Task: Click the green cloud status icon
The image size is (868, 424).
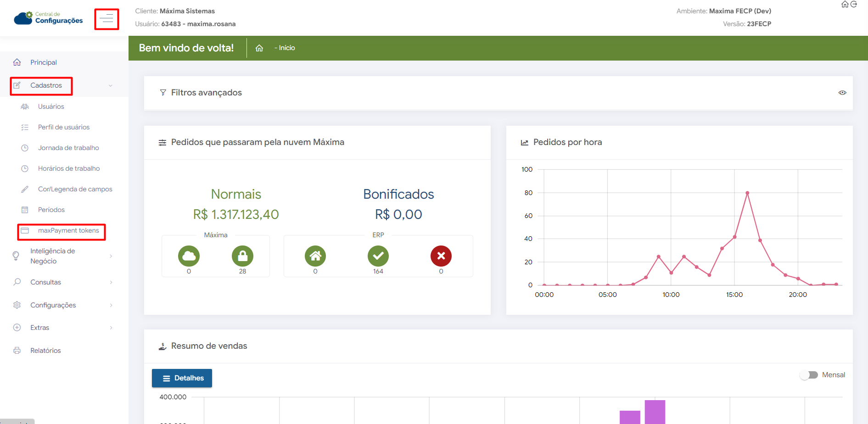Action: [189, 256]
